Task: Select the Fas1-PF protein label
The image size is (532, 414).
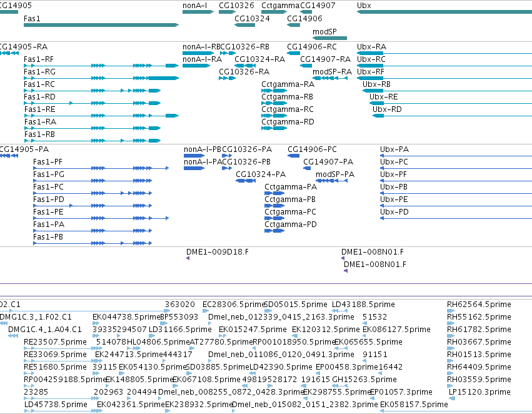Action: (x=48, y=162)
